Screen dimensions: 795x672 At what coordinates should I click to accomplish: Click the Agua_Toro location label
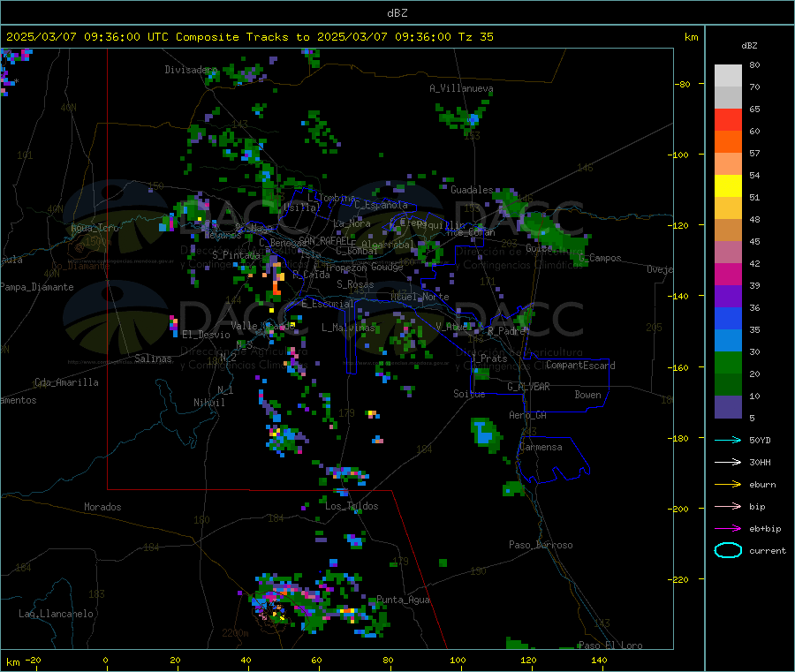click(95, 228)
